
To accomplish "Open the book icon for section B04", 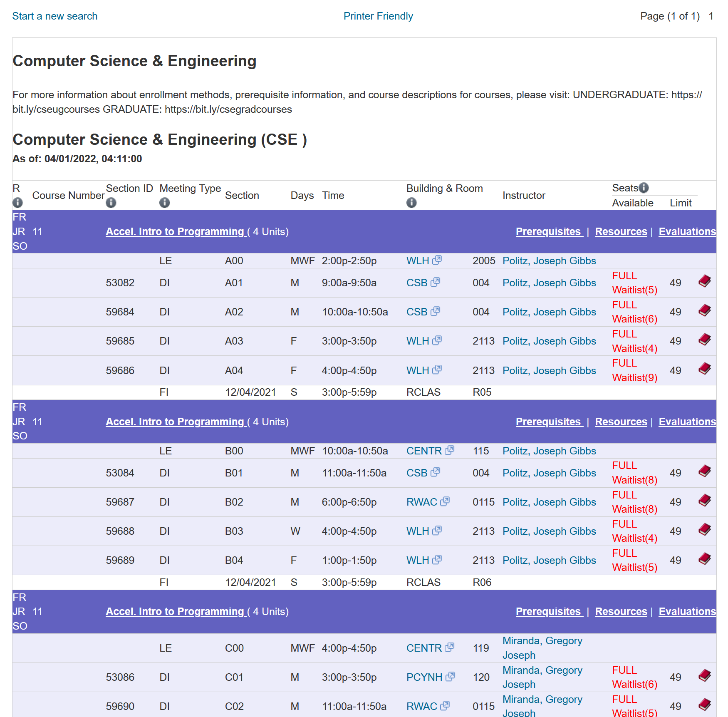I will pos(704,558).
